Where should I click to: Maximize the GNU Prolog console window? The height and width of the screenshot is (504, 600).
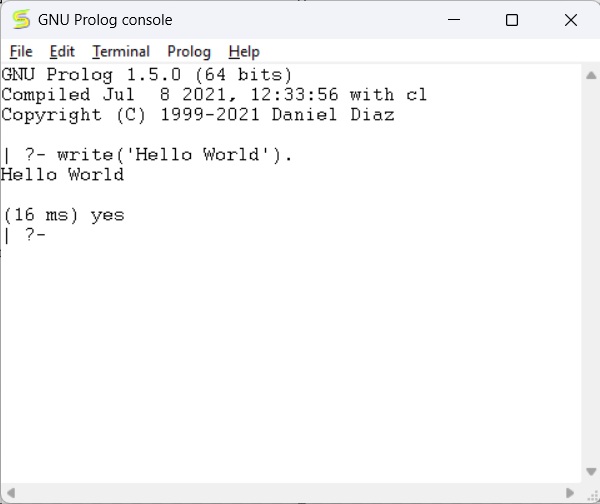[x=512, y=20]
